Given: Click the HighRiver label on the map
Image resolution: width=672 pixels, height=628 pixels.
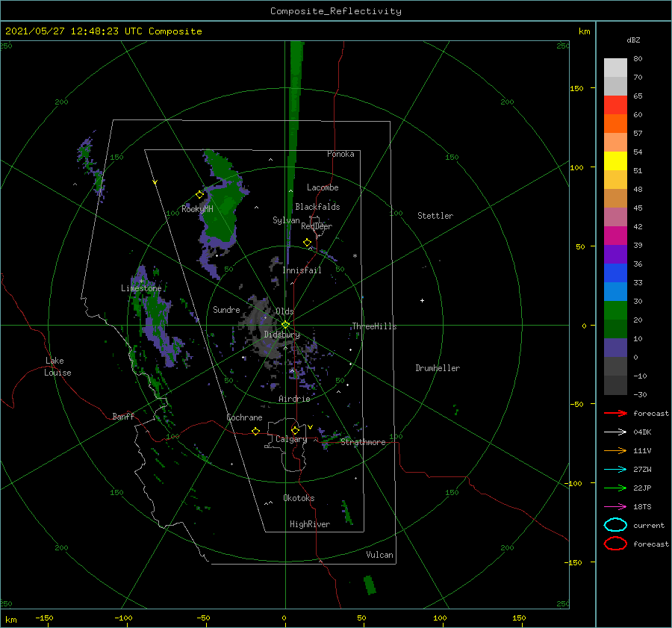Looking at the screenshot, I should click(310, 524).
